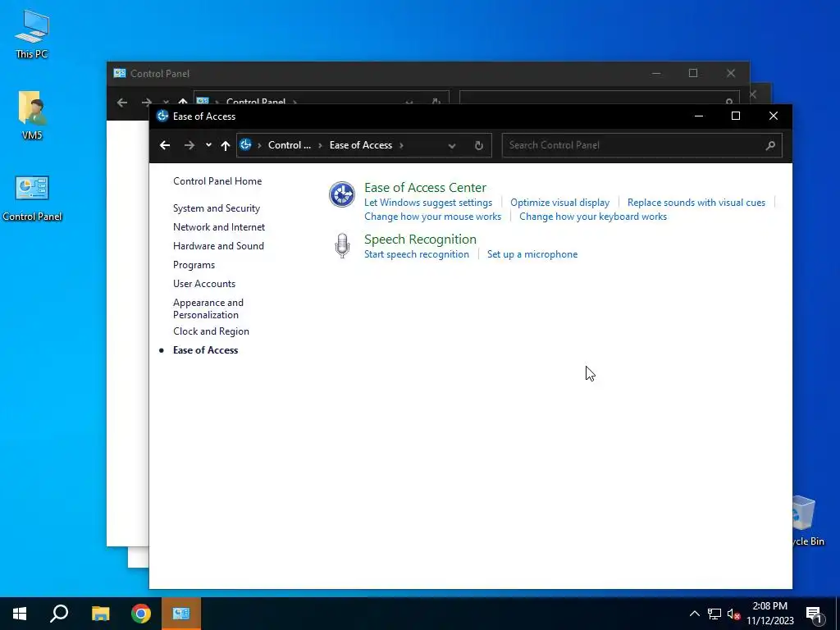The width and height of the screenshot is (840, 630).
Task: Refresh the Ease of Access address bar
Action: (x=479, y=145)
